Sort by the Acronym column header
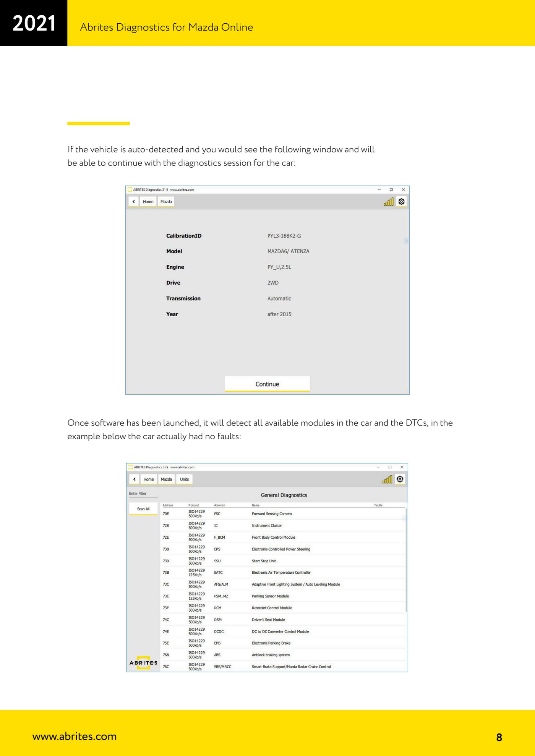This screenshot has width=535, height=756. [x=220, y=505]
